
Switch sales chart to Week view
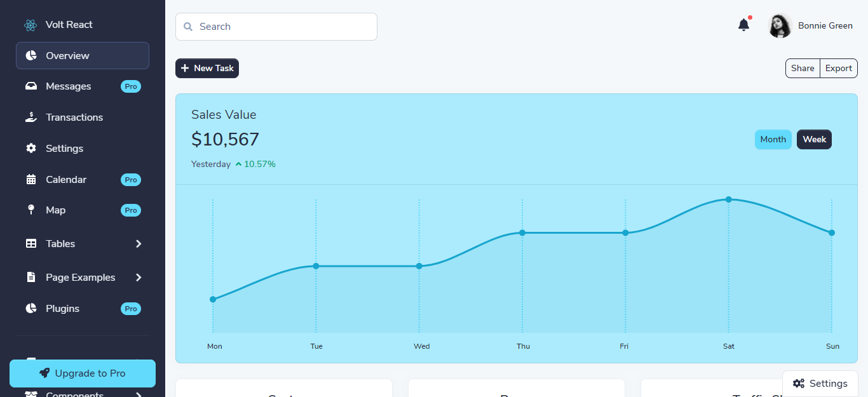pos(814,140)
